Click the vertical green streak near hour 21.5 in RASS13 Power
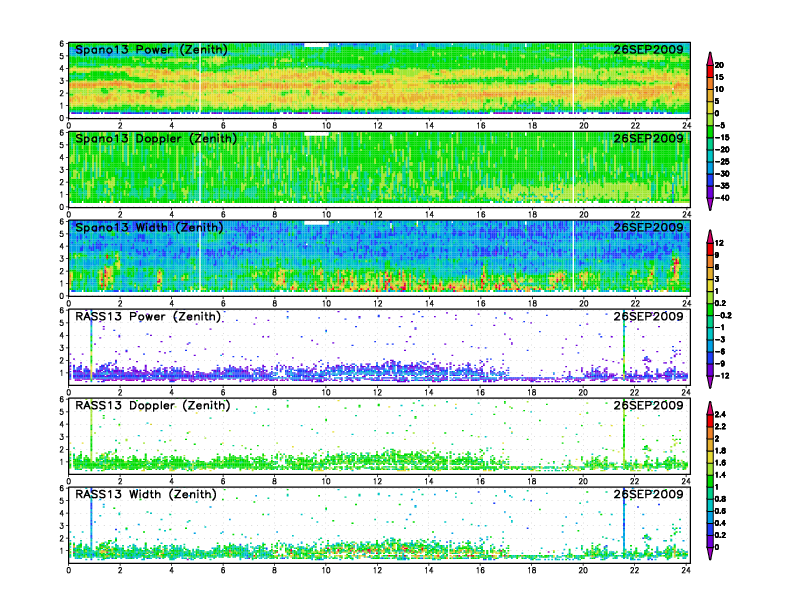The width and height of the screenshot is (792, 612). [624, 346]
